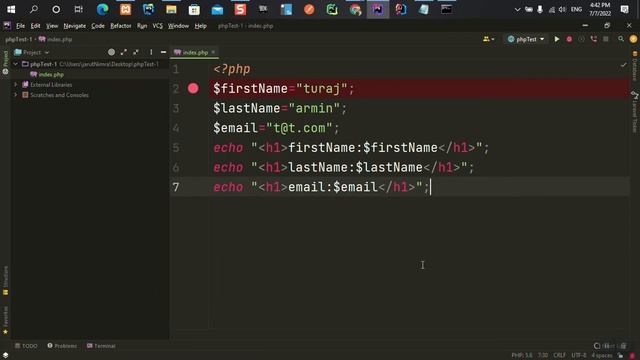Click 4 spaces indent setting in status bar
This screenshot has width=640, height=360.
tap(602, 355)
